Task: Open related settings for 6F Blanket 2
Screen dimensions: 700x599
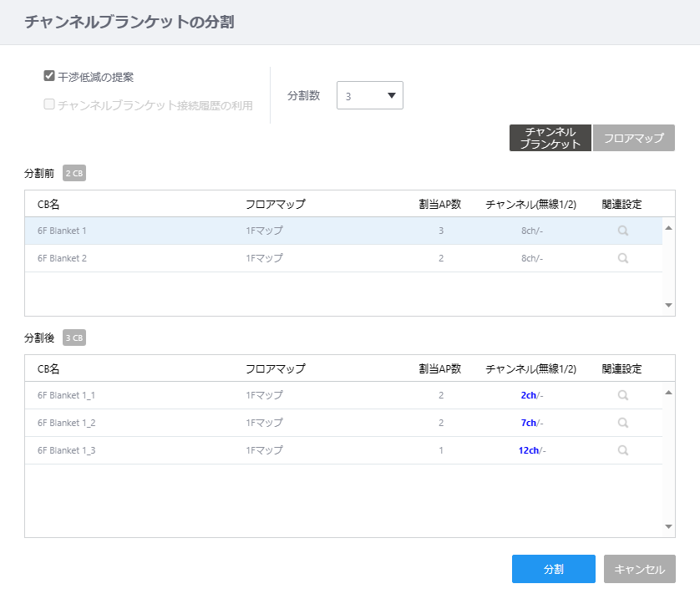Action: pos(623,258)
